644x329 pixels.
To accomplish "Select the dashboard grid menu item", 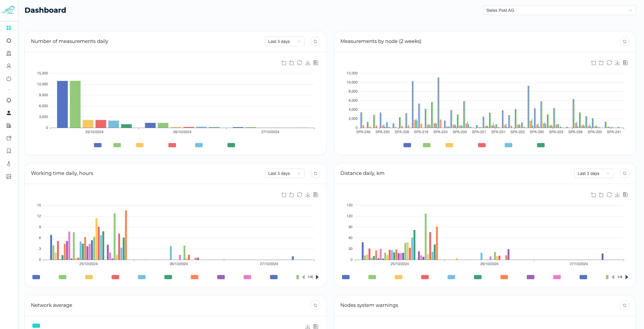I will (9, 28).
